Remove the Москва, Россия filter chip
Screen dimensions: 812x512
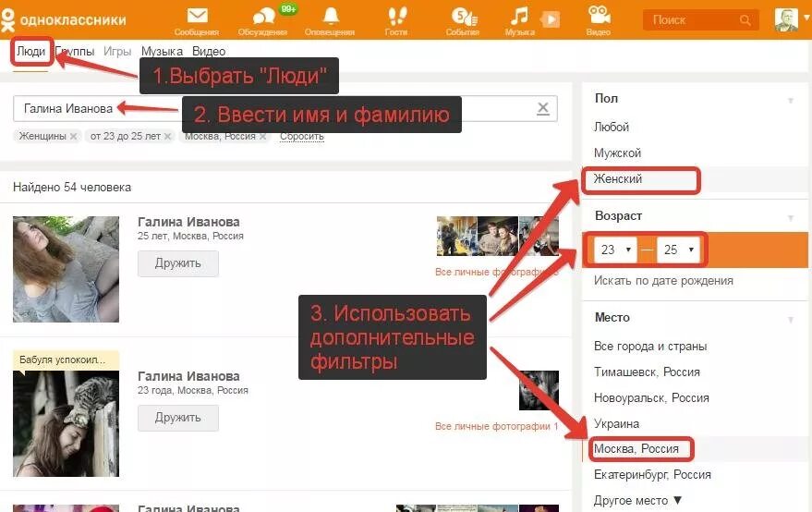coord(263,136)
